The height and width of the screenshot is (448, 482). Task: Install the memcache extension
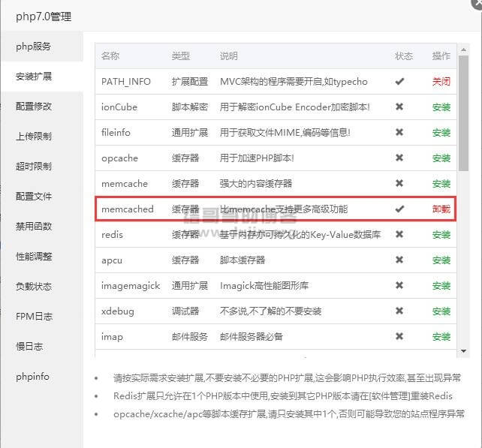(441, 183)
